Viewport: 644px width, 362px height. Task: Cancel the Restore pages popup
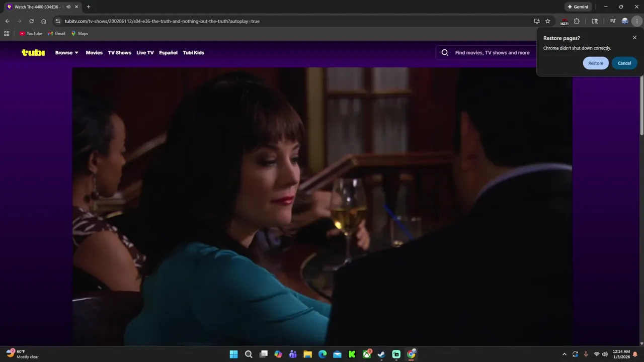(x=624, y=63)
